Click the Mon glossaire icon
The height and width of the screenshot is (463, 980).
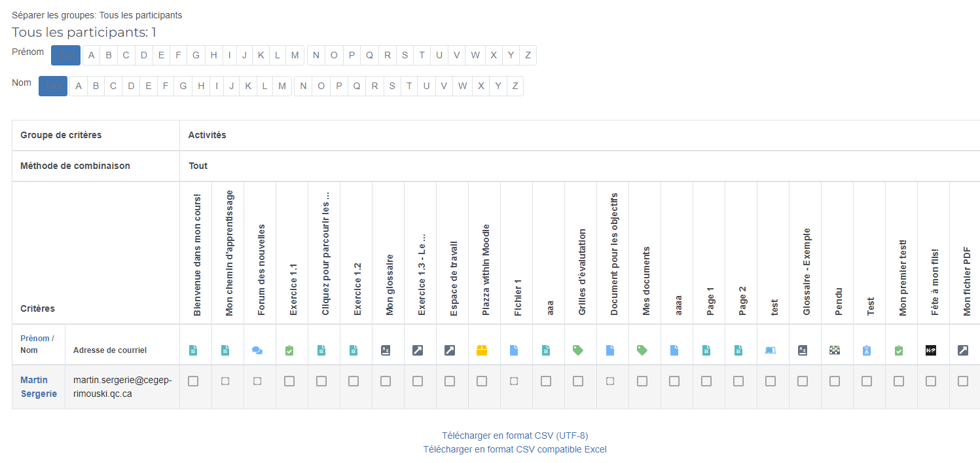coord(386,350)
